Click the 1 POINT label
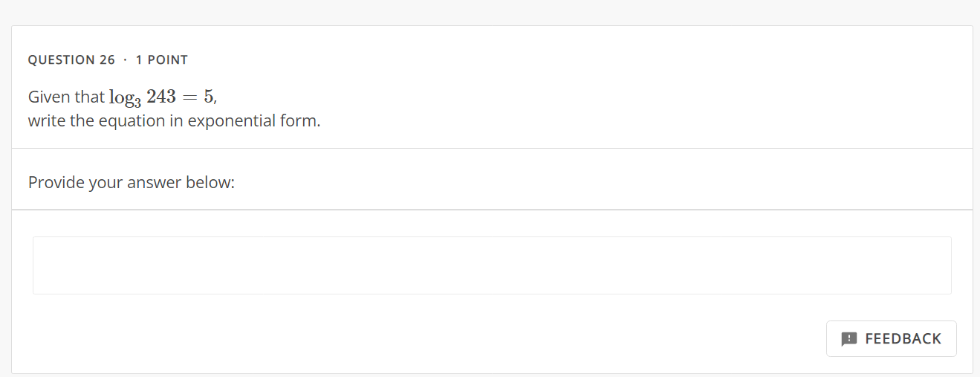Image resolution: width=980 pixels, height=377 pixels. tap(162, 60)
